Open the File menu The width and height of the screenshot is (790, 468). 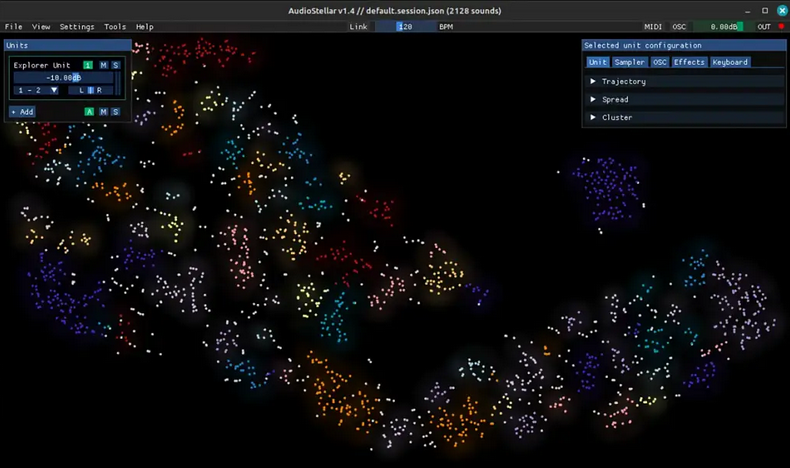[14, 27]
